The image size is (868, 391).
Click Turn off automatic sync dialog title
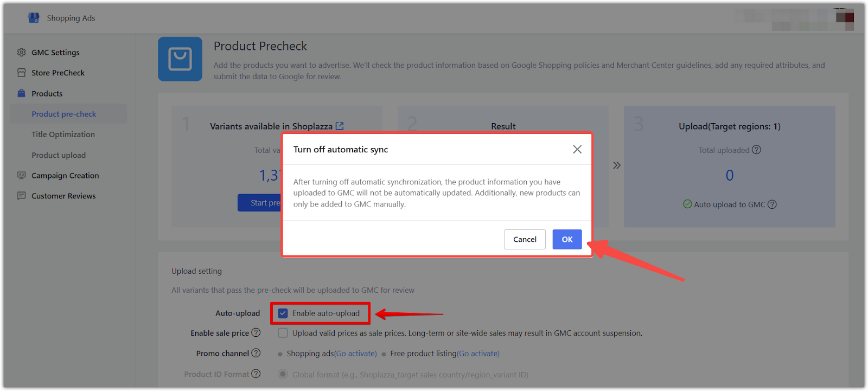[341, 149]
